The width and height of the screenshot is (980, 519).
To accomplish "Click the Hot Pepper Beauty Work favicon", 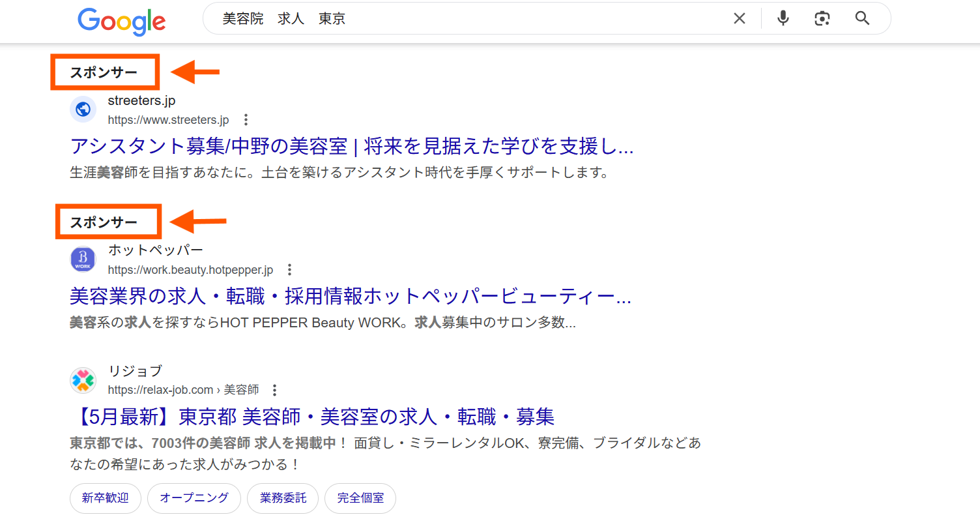I will click(x=83, y=259).
